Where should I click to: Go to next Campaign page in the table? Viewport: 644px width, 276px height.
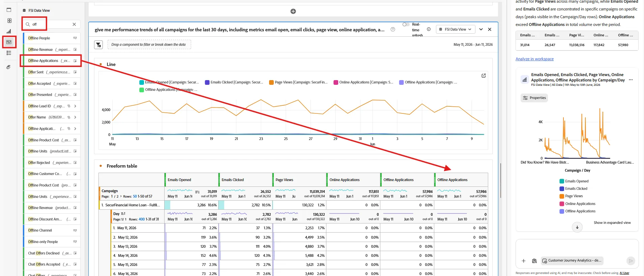121,196
